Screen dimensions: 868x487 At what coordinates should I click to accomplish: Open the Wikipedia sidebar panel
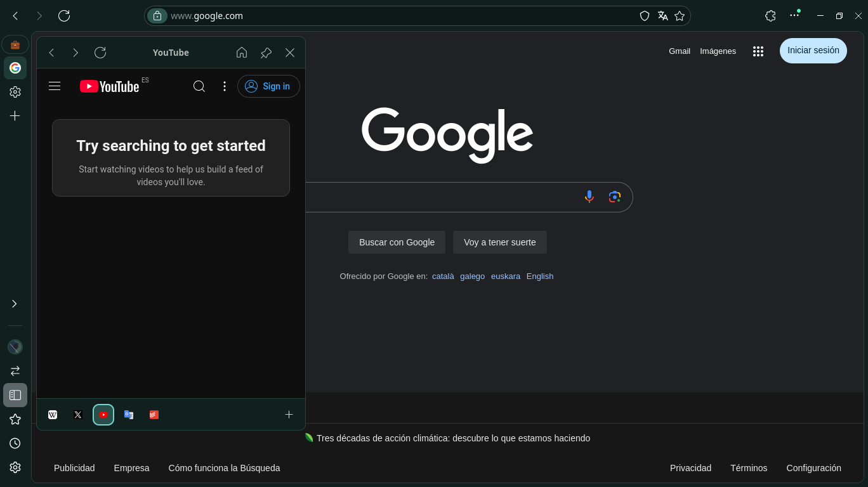[x=53, y=415]
